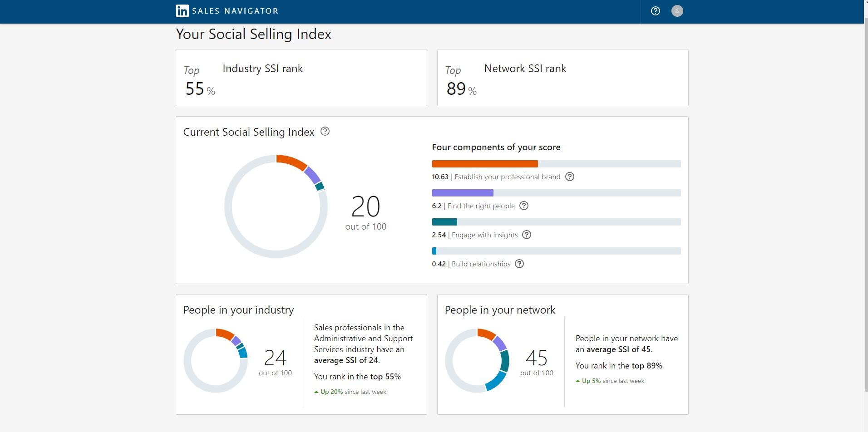868x432 pixels.
Task: Click the 0.42 relationships score value
Action: 439,264
